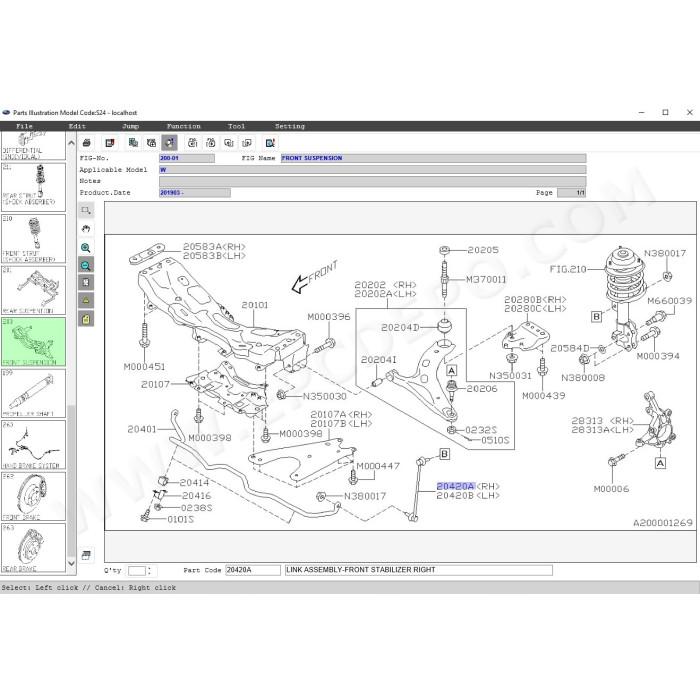Click the Applicable Model field
Viewport: 700px width, 700px height.
click(x=372, y=170)
